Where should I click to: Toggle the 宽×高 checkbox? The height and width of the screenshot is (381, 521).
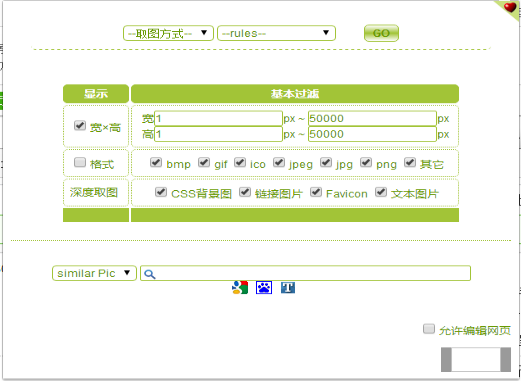pyautogui.click(x=80, y=126)
